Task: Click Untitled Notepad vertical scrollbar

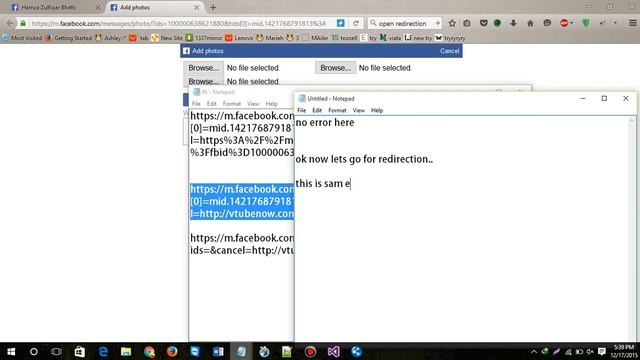Action: click(x=632, y=229)
